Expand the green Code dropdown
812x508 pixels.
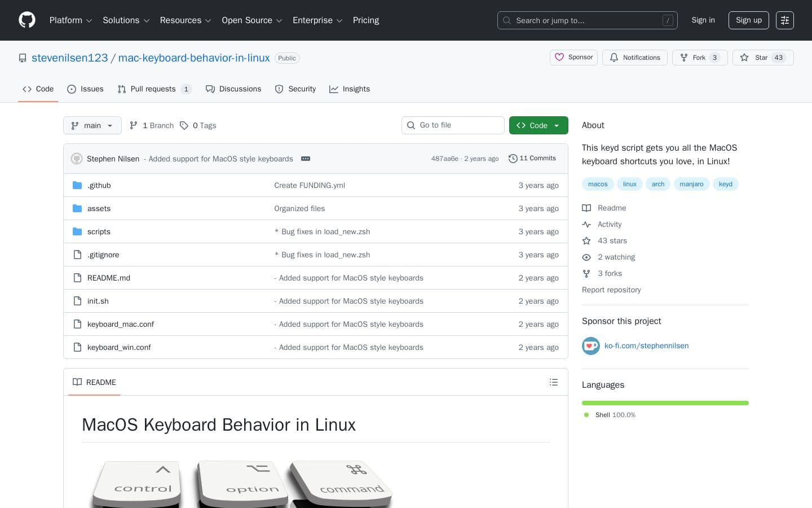538,125
